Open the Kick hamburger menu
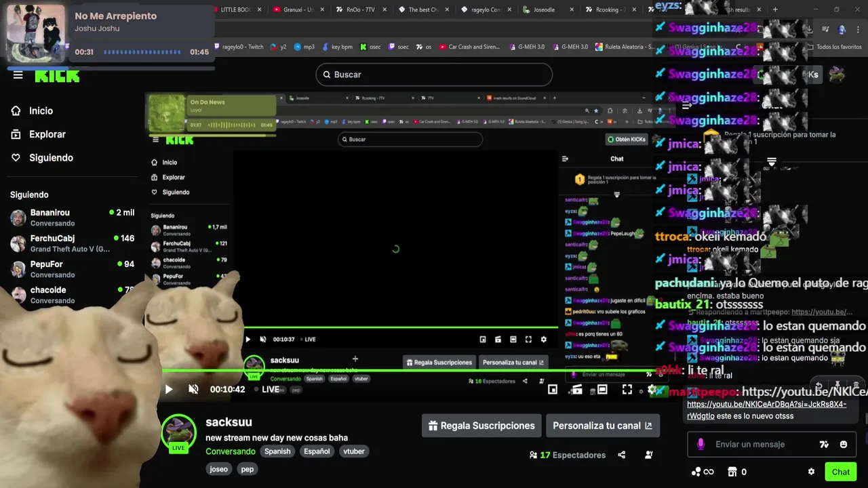 [x=18, y=75]
